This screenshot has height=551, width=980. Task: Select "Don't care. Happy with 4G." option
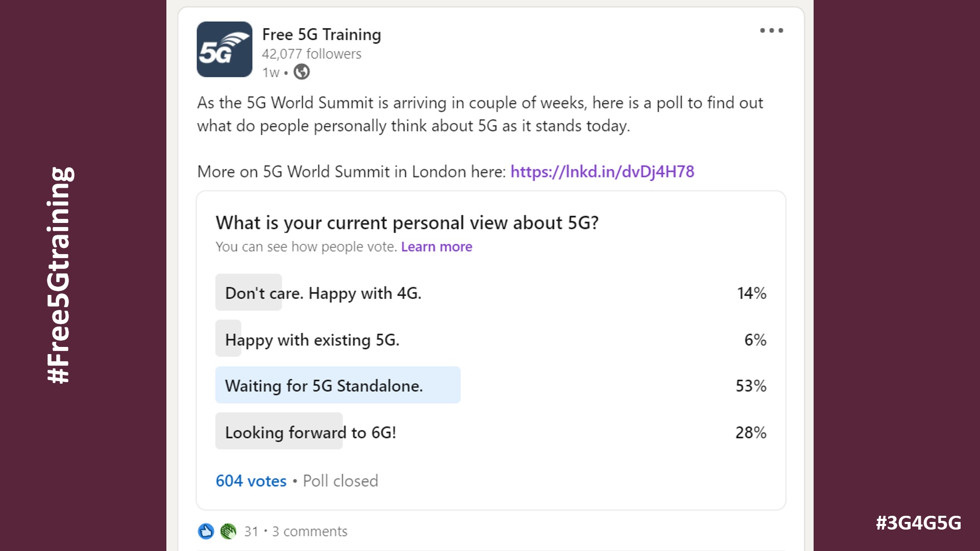point(323,293)
